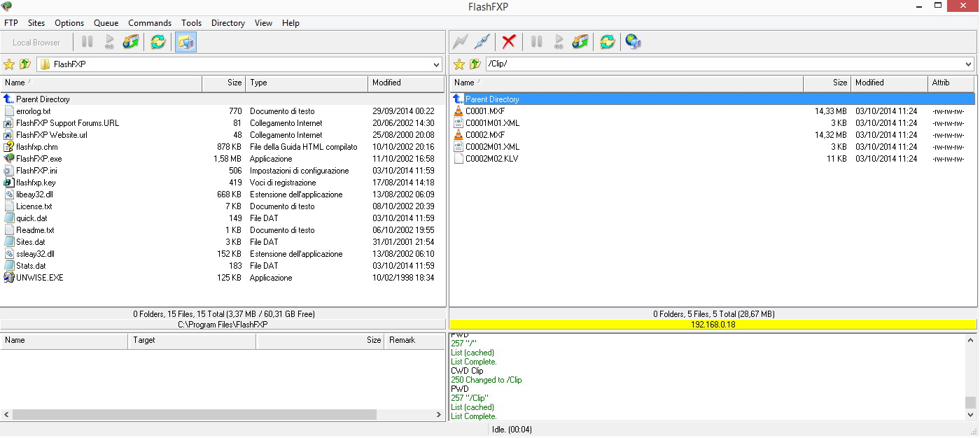Select the remote Parent Directory row
Image resolution: width=980 pixels, height=438 pixels.
tap(713, 99)
